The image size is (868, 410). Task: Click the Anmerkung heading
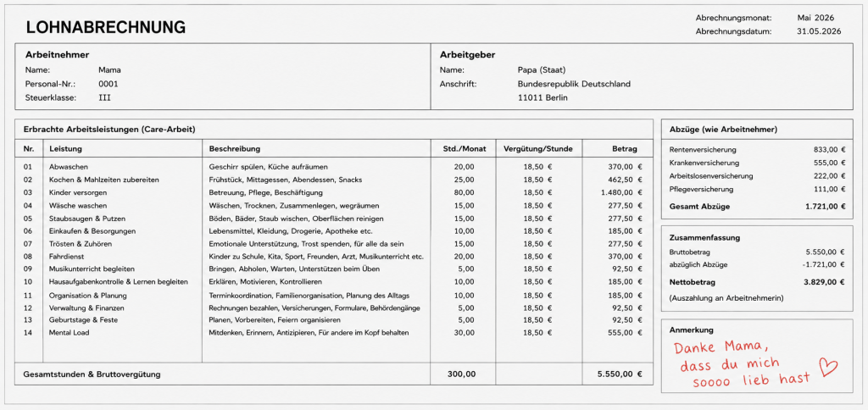(692, 330)
